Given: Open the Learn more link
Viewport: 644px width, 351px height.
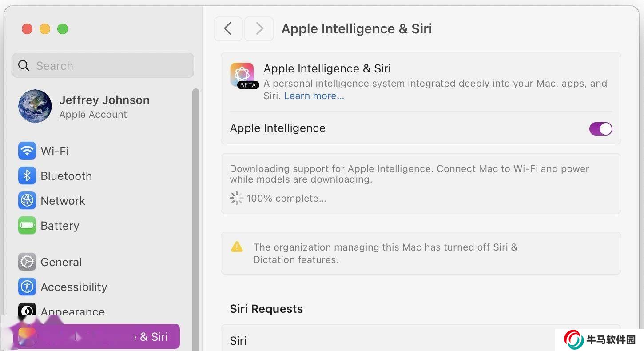Looking at the screenshot, I should click(314, 96).
